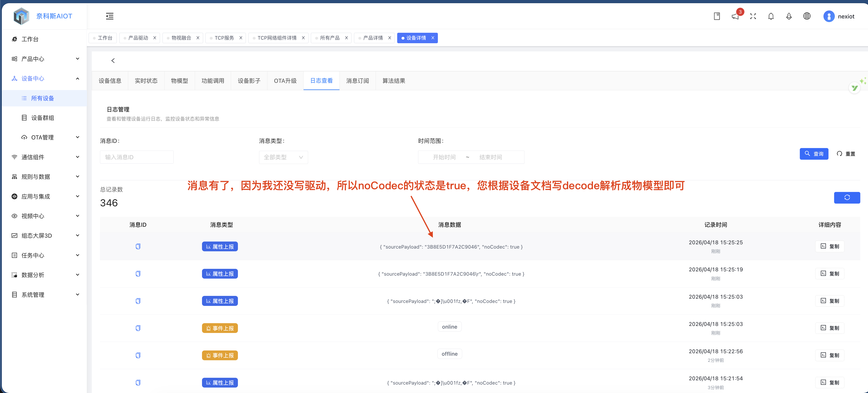Close the 物视融合 tab
This screenshot has height=393, width=868.
coord(198,38)
